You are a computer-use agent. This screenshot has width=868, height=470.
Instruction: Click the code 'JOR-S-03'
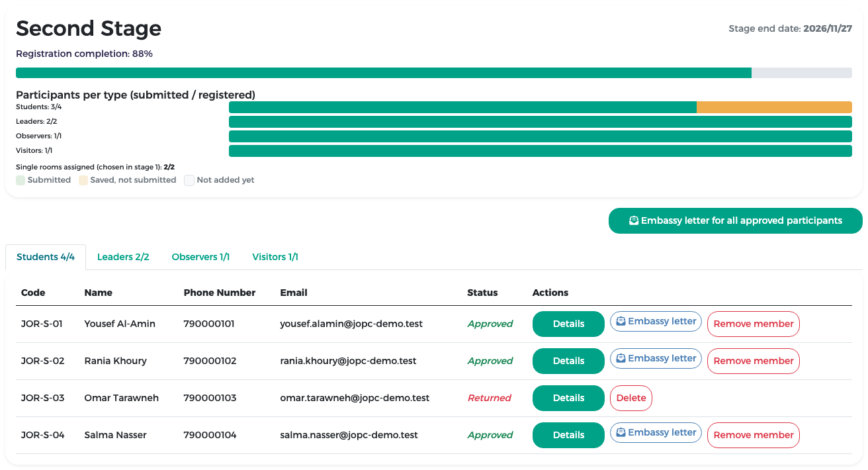(x=43, y=398)
